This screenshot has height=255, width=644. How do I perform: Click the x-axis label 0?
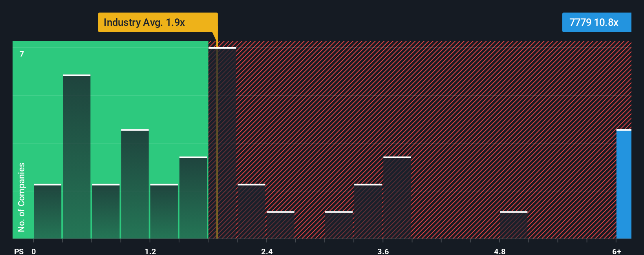(34, 251)
